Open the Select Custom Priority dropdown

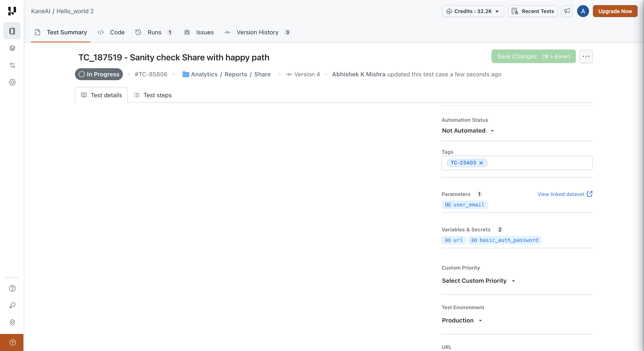point(479,281)
